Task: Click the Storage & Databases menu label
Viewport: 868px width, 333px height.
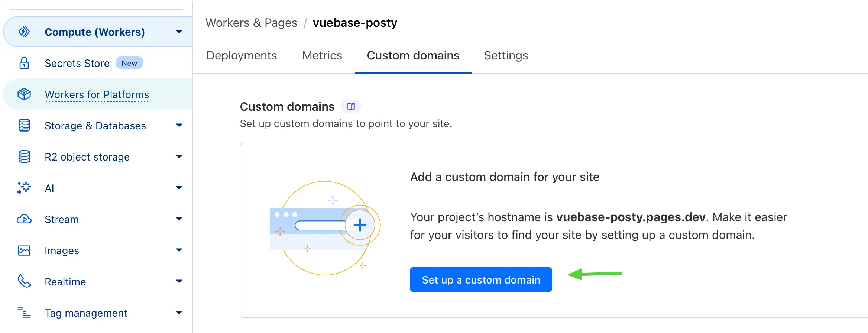Action: pos(95,126)
